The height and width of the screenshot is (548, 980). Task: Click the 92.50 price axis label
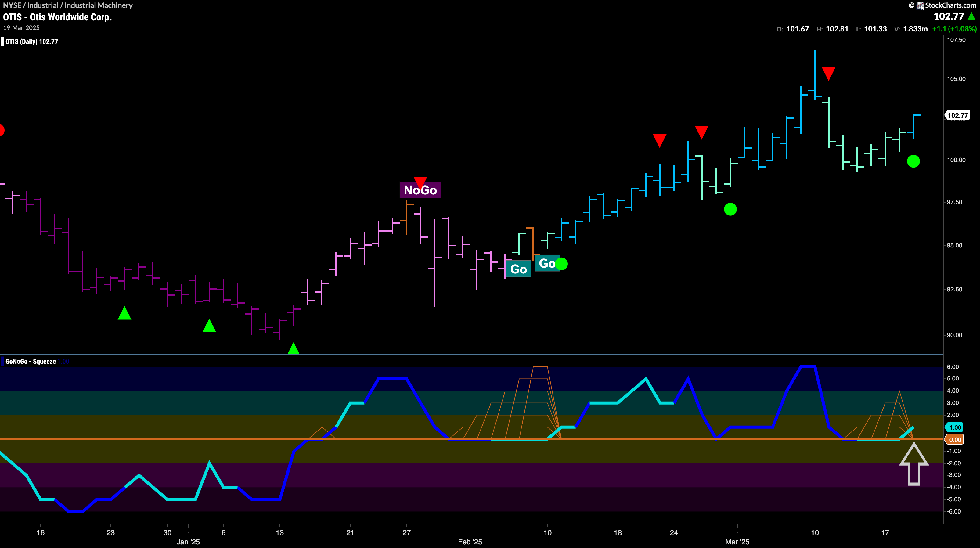point(955,290)
